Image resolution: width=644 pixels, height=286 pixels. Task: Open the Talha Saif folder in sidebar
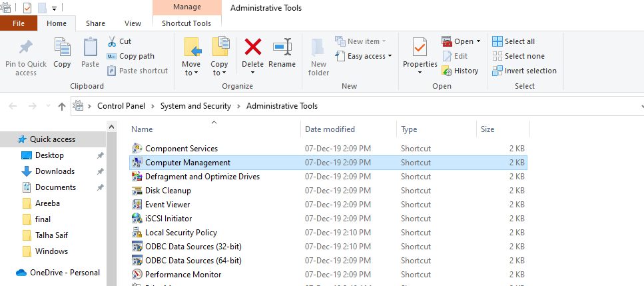(x=51, y=235)
